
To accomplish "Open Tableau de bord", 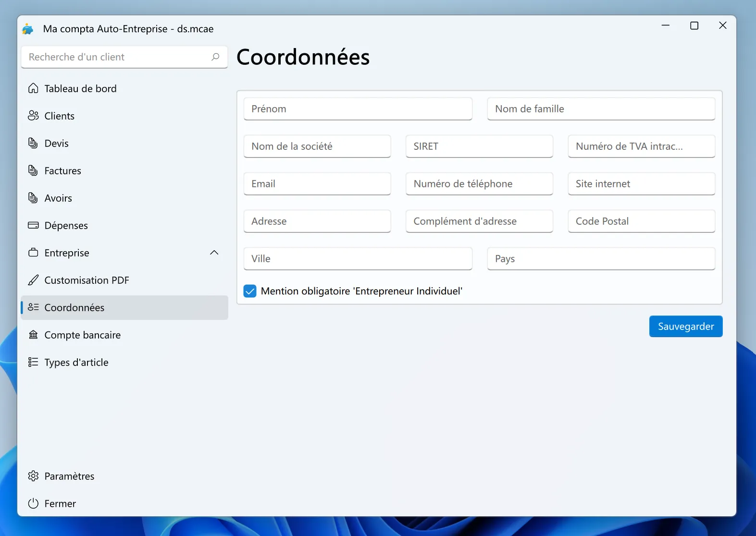I will tap(124, 88).
